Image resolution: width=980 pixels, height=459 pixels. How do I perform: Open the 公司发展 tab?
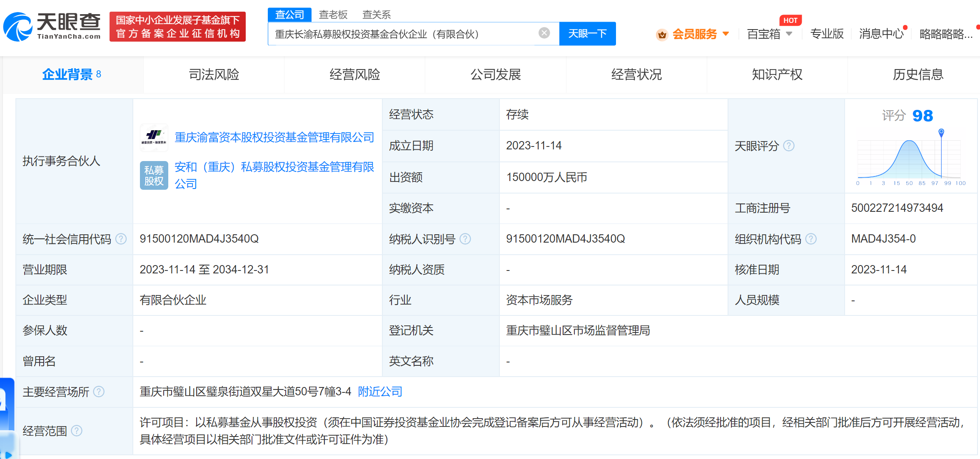(496, 74)
